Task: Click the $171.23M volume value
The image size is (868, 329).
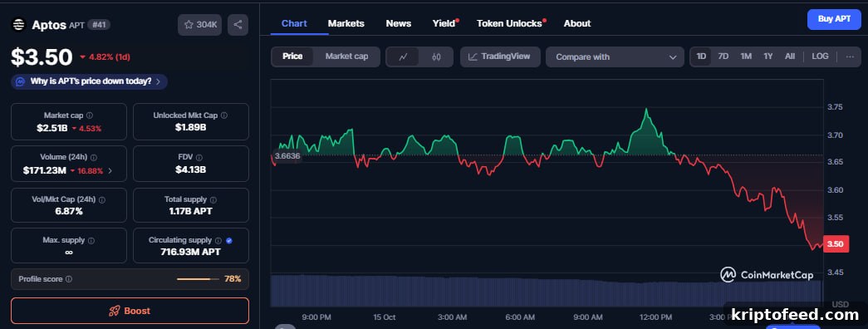Action: (x=44, y=170)
